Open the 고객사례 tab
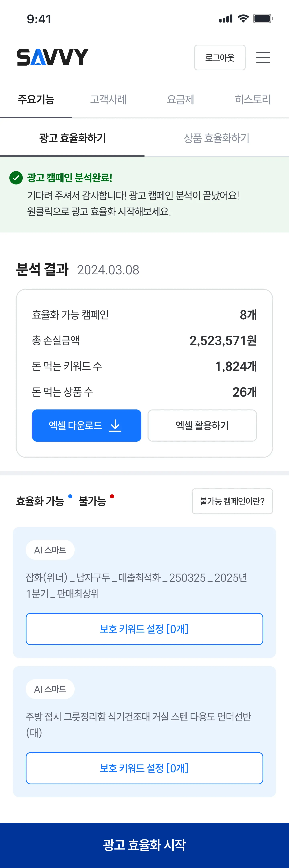 pyautogui.click(x=108, y=100)
